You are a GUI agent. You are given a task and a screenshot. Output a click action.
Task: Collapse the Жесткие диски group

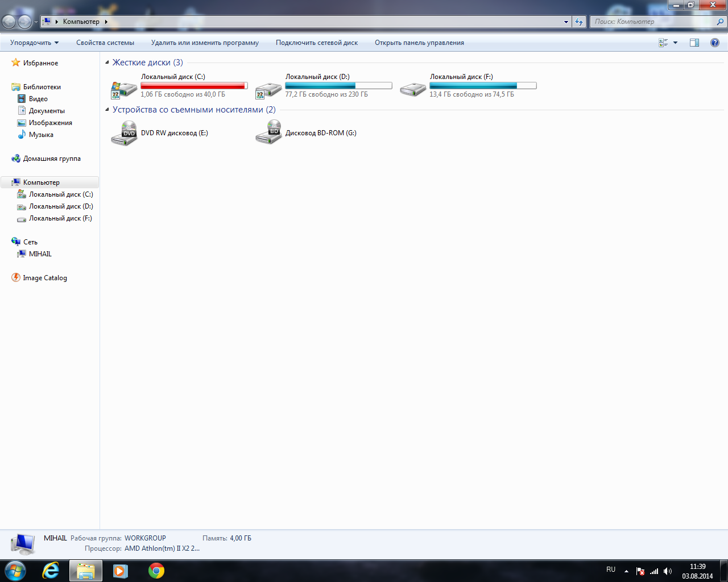click(107, 63)
